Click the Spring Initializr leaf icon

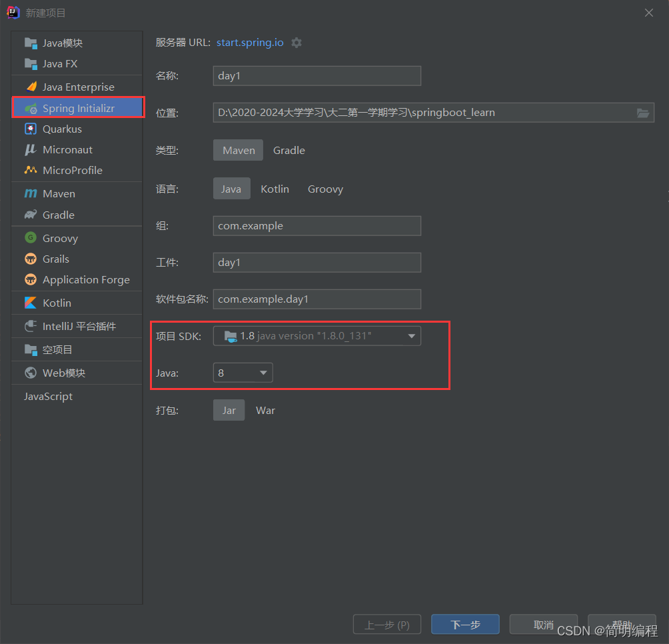pos(31,109)
